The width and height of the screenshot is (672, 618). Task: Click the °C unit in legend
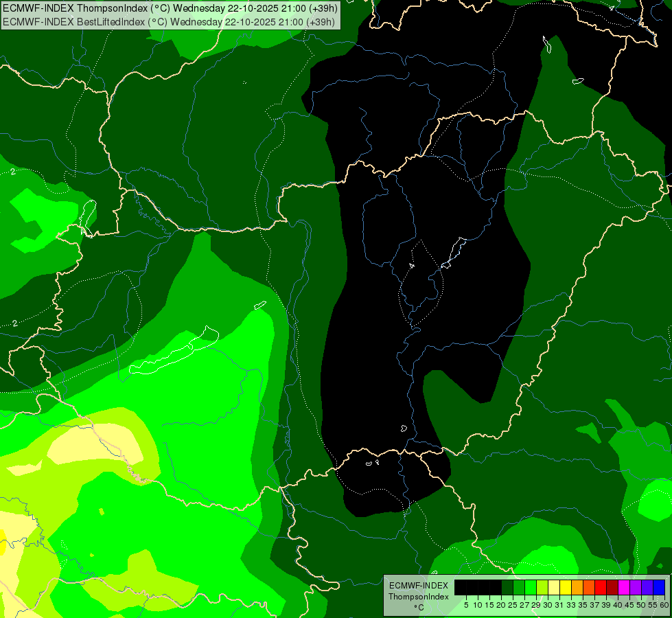pyautogui.click(x=419, y=607)
